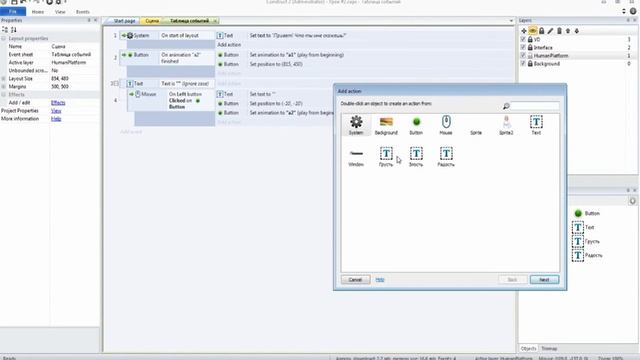Screen dimensions: 640x360
Task: Expand the Margins property
Action: pos(4,87)
